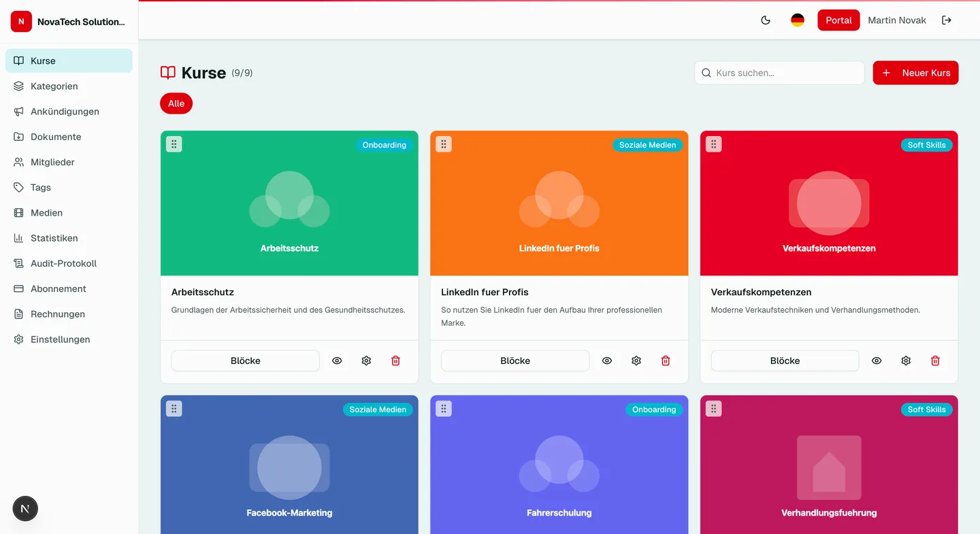Open settings gear on the Arbeitsschutz course
The height and width of the screenshot is (534, 980).
pyautogui.click(x=366, y=361)
